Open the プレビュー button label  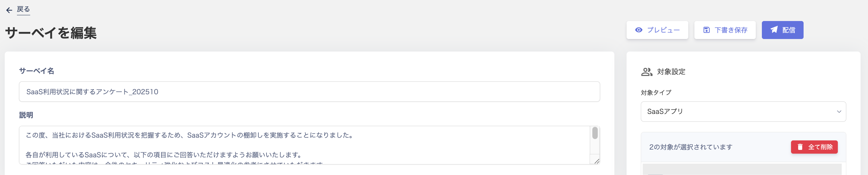click(663, 30)
